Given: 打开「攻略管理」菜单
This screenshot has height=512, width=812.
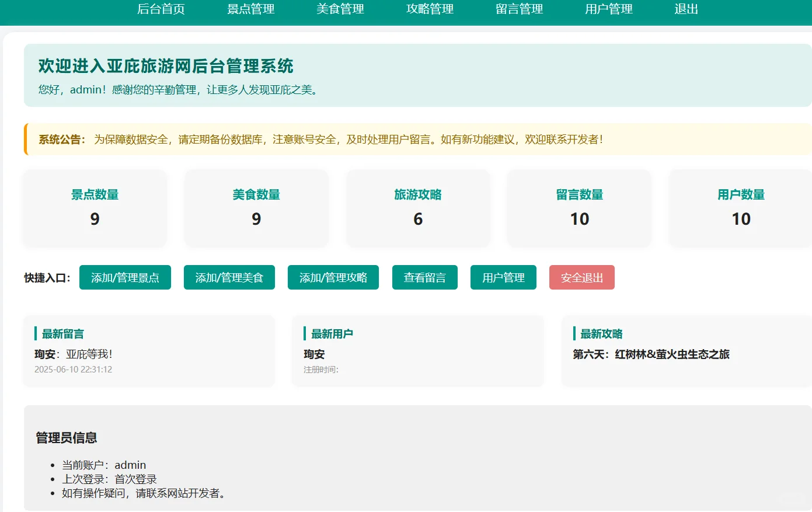Looking at the screenshot, I should pyautogui.click(x=429, y=9).
